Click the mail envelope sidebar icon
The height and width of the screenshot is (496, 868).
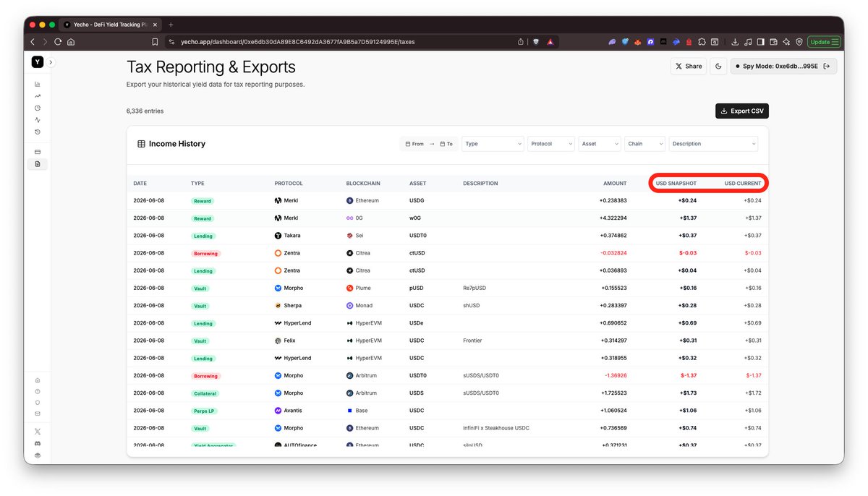pyautogui.click(x=38, y=414)
